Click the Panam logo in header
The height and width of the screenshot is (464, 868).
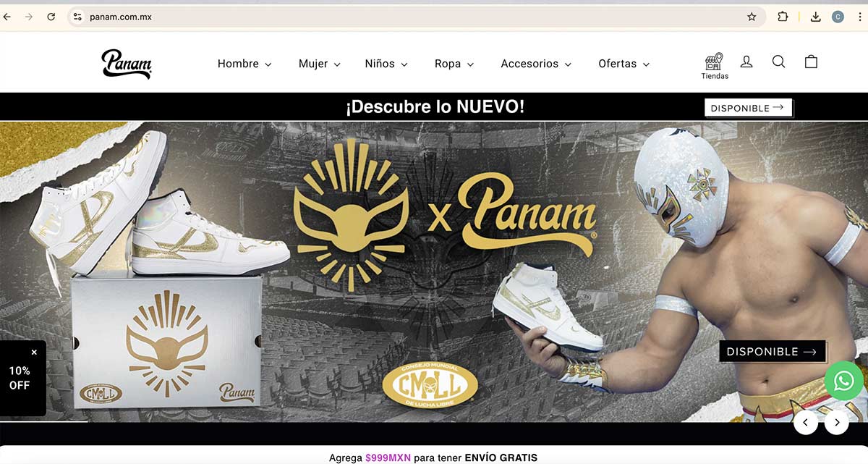(127, 64)
